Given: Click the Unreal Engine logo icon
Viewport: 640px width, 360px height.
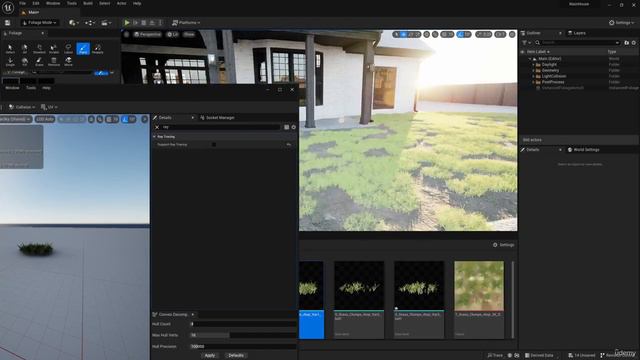Looking at the screenshot, I should (x=8, y=7).
